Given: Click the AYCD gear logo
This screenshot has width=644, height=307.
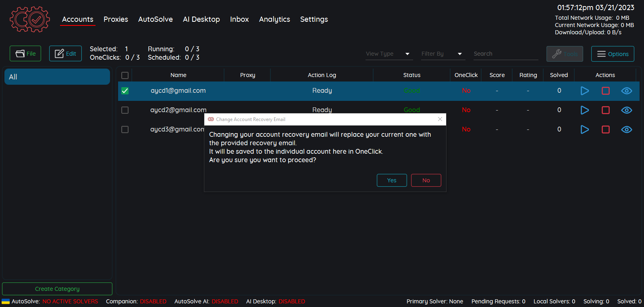Looking at the screenshot, I should coord(30,19).
